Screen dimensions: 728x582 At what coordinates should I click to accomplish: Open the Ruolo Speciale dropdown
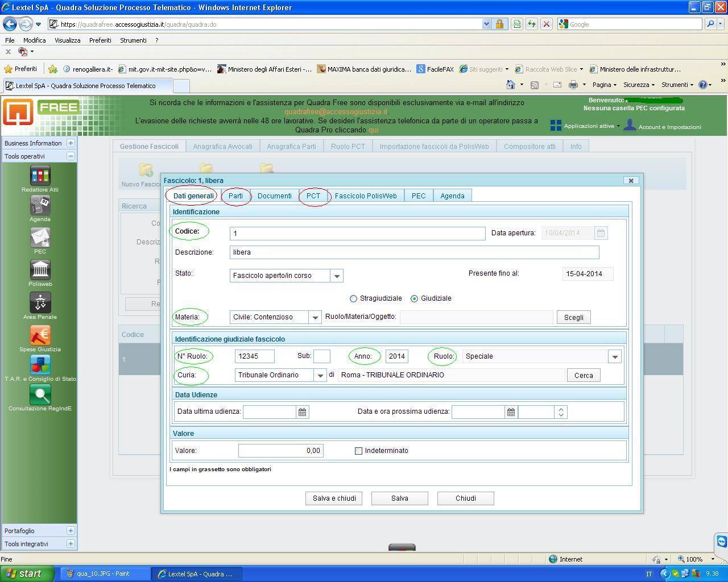(x=614, y=356)
